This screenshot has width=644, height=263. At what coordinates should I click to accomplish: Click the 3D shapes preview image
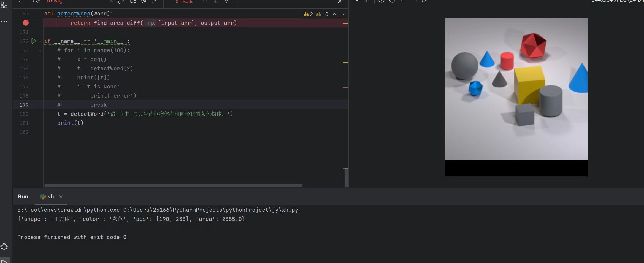pos(516,97)
